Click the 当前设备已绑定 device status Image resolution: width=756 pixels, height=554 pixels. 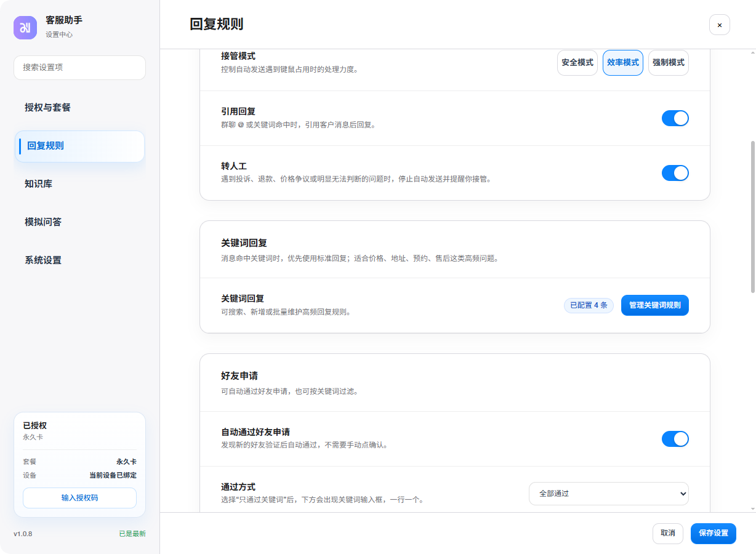(113, 475)
